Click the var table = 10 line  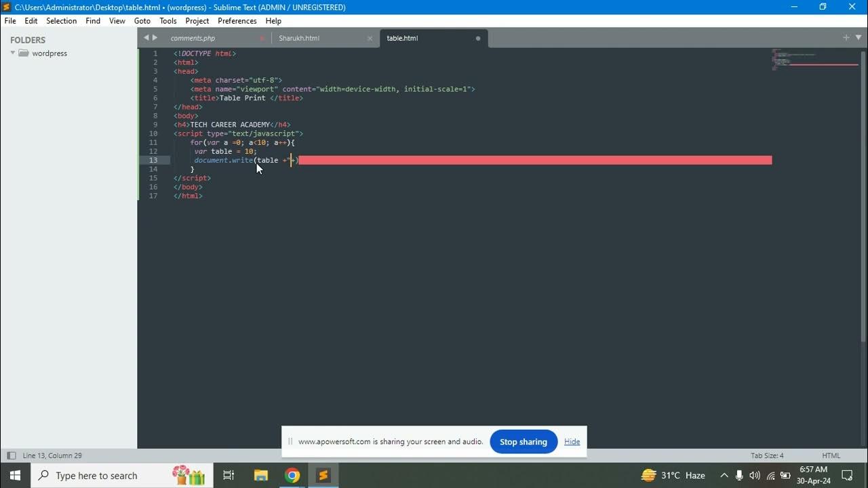(226, 151)
